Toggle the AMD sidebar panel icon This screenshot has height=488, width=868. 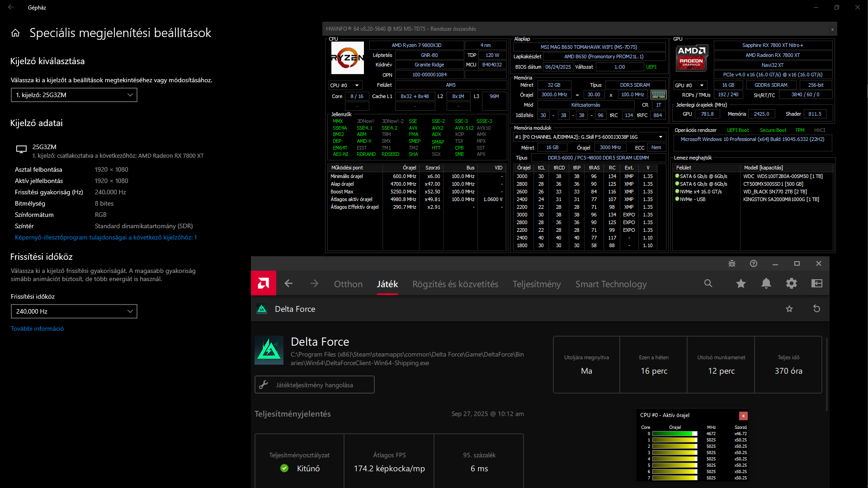click(816, 283)
